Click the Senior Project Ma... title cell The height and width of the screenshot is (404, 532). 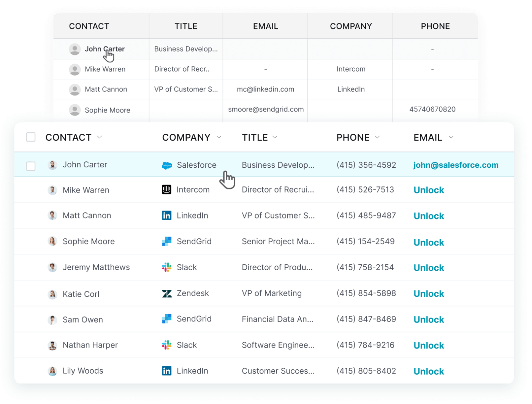pos(278,242)
